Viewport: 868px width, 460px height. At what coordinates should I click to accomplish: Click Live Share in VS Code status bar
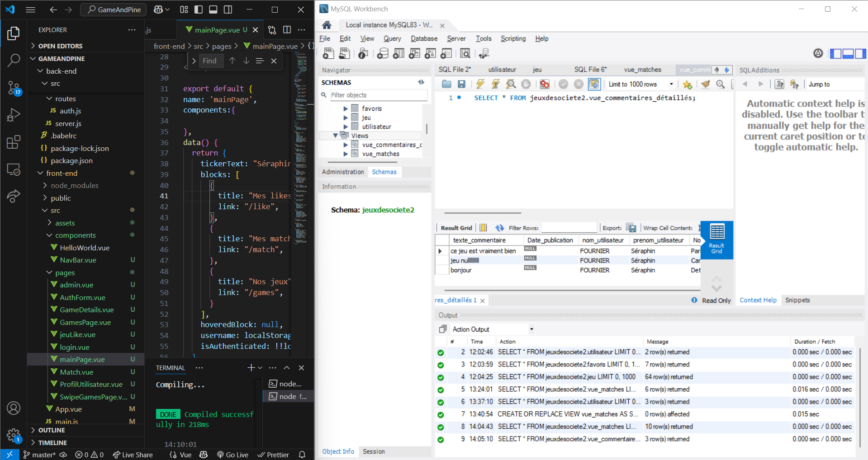(133, 455)
